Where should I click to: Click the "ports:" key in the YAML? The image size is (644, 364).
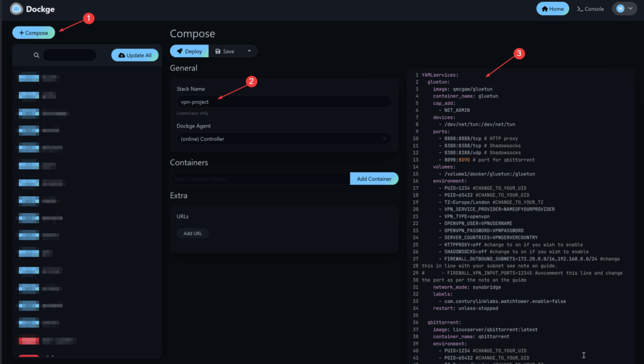[x=441, y=132]
